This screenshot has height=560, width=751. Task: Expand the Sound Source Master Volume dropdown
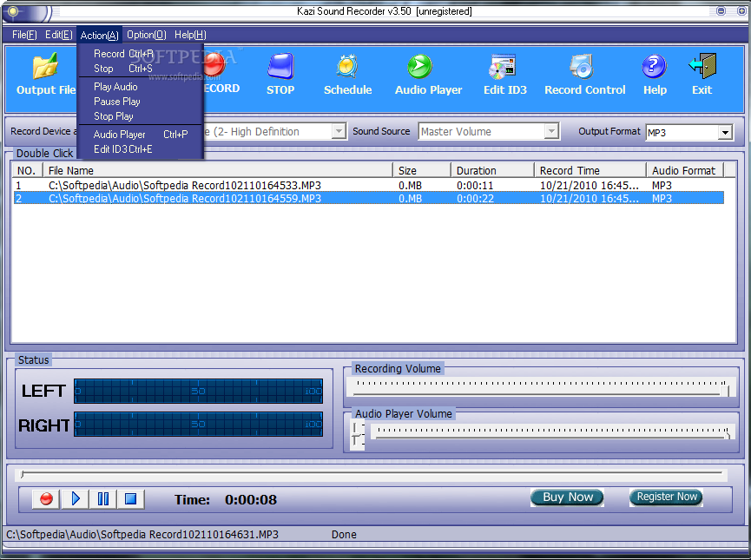tap(552, 131)
